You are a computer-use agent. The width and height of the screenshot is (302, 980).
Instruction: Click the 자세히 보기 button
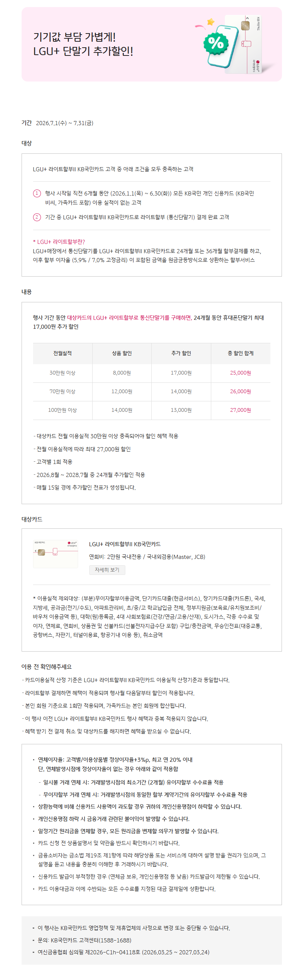click(107, 570)
